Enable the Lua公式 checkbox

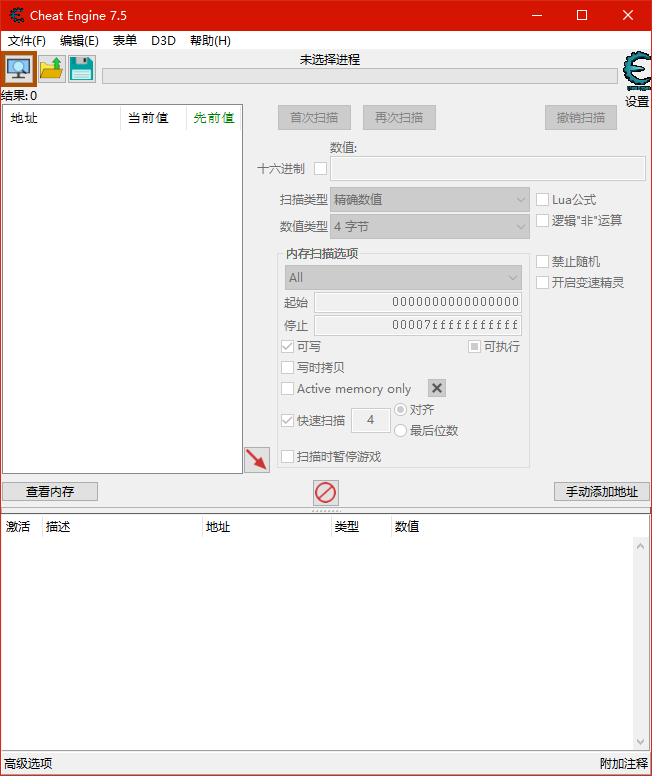pos(543,199)
